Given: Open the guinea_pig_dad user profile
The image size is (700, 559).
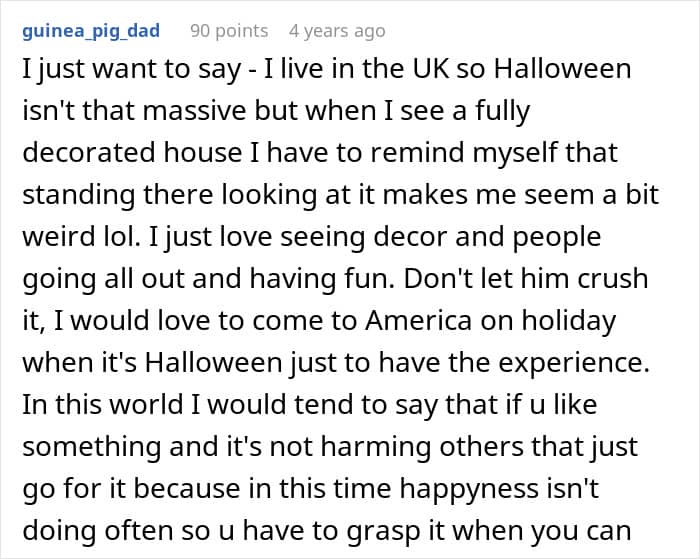Looking at the screenshot, I should point(90,31).
